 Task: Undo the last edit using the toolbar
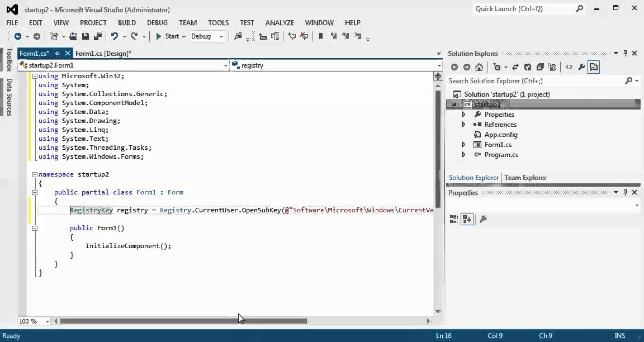click(115, 36)
